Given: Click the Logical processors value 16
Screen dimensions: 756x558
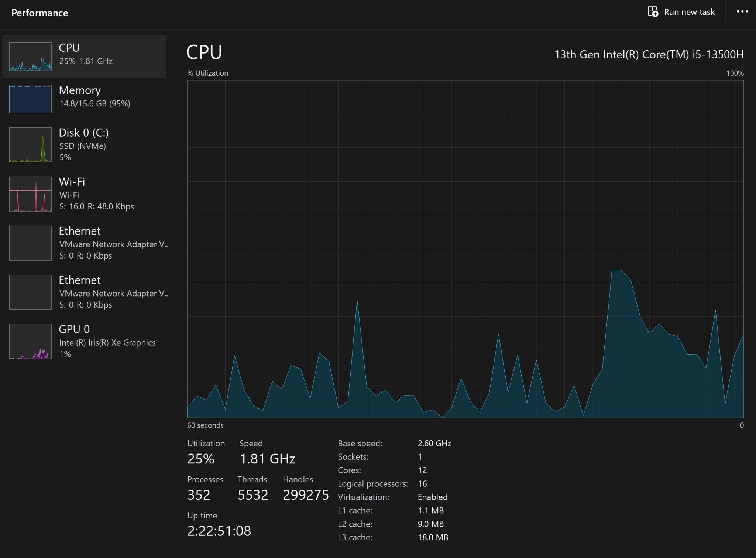Looking at the screenshot, I should pyautogui.click(x=422, y=483).
